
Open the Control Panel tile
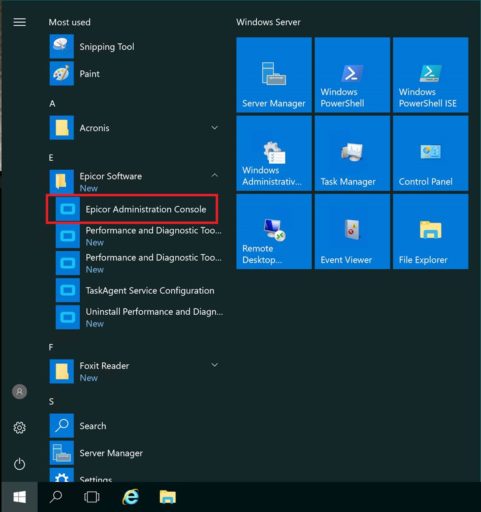tap(431, 153)
